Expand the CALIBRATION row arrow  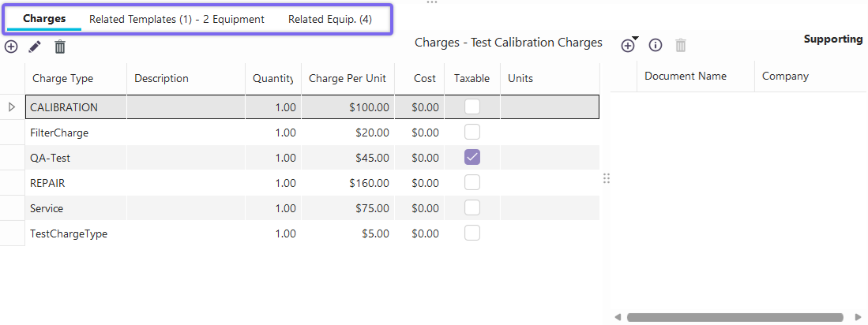point(12,106)
